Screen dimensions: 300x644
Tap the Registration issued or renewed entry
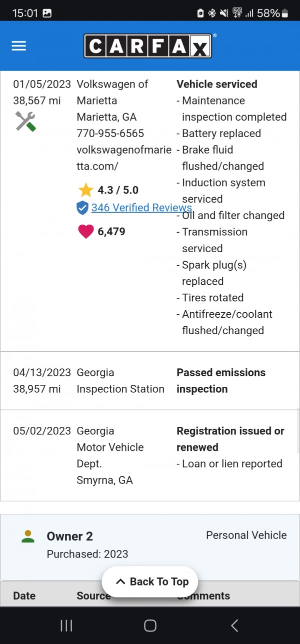[x=230, y=439]
